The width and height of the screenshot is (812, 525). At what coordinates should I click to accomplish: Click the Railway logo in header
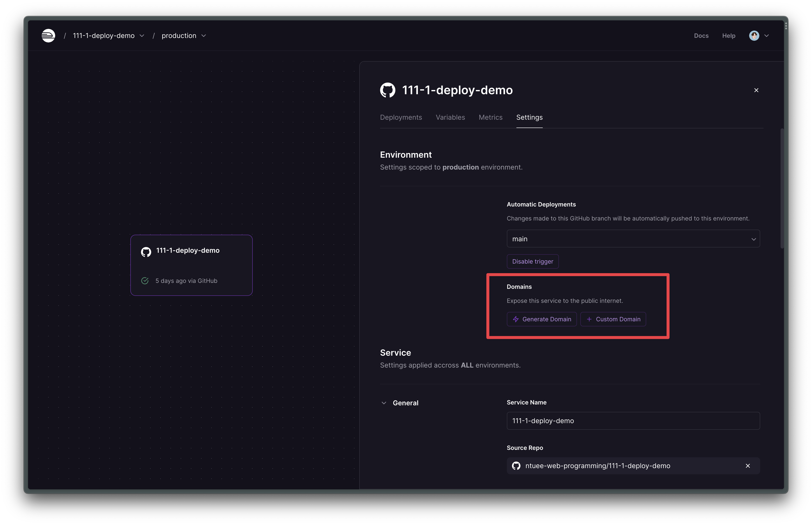(x=48, y=35)
